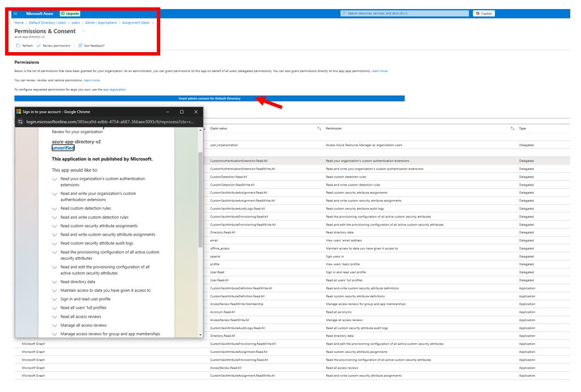Screen dimensions: 581x392
Task: Select the profile claim value cell
Action: click(x=215, y=264)
